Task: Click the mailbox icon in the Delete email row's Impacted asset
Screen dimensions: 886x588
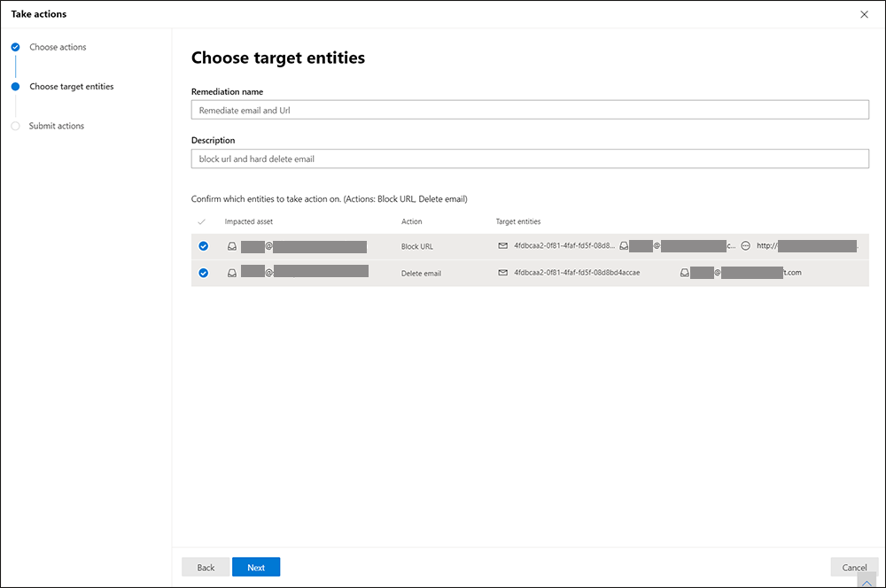Action: pos(232,273)
